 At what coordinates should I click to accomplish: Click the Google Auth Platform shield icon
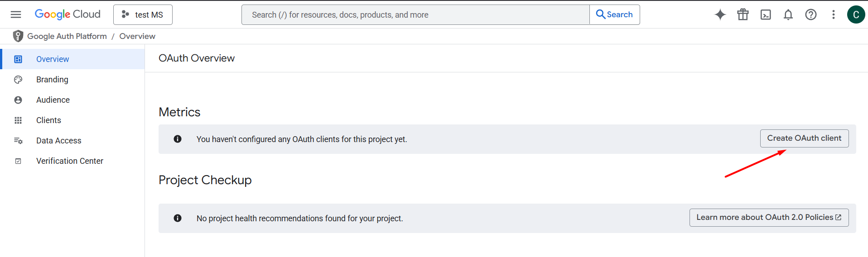tap(18, 36)
